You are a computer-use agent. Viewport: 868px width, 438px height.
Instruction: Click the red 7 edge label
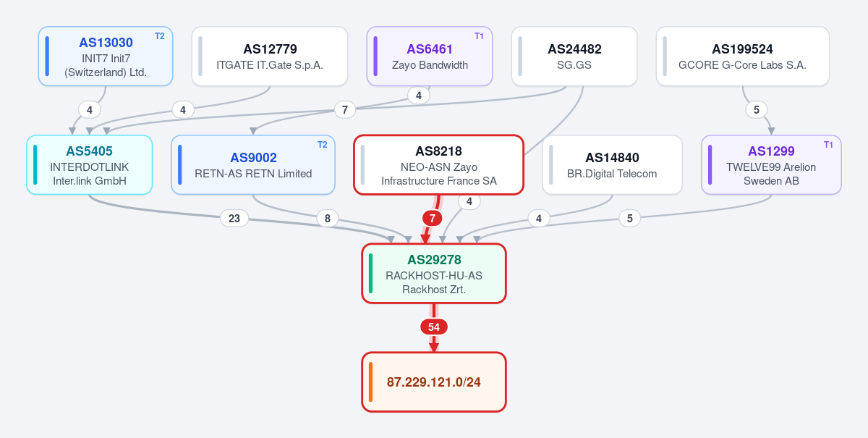432,218
